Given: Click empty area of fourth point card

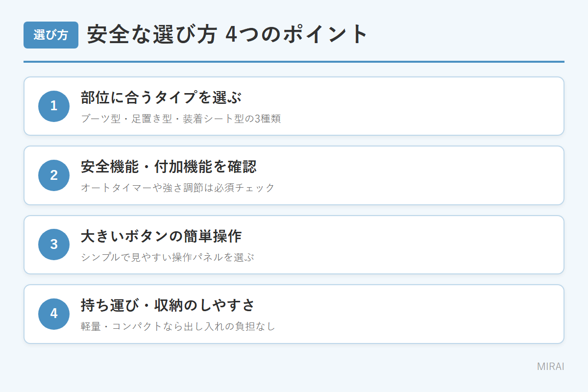Looking at the screenshot, I should 416,314.
